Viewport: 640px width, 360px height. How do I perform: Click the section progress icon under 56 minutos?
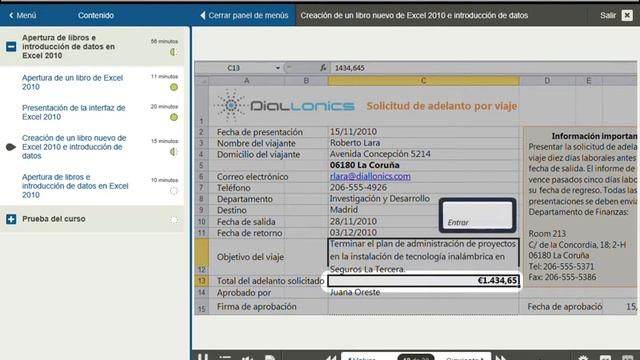point(174,52)
